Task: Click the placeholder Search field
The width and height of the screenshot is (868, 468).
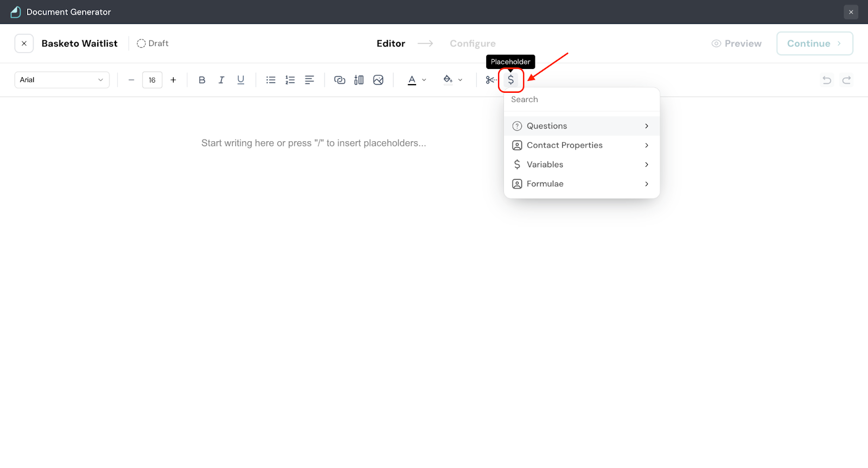Action: (581, 99)
